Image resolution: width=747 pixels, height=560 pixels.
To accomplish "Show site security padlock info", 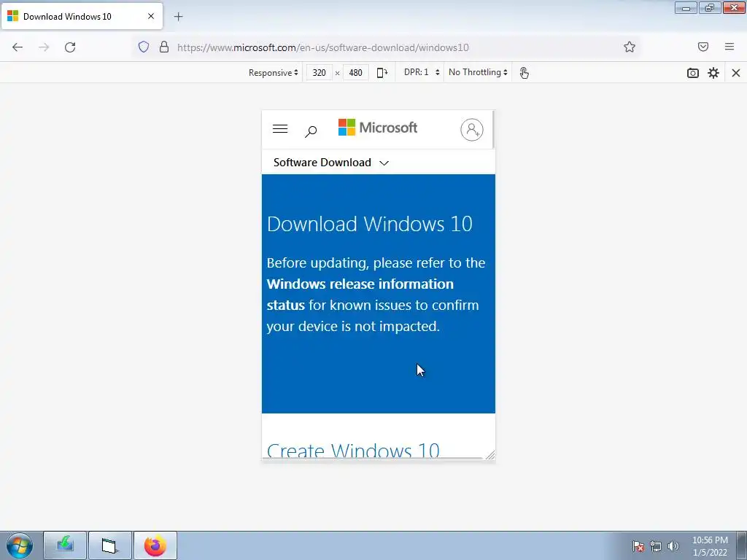I will coord(164,47).
